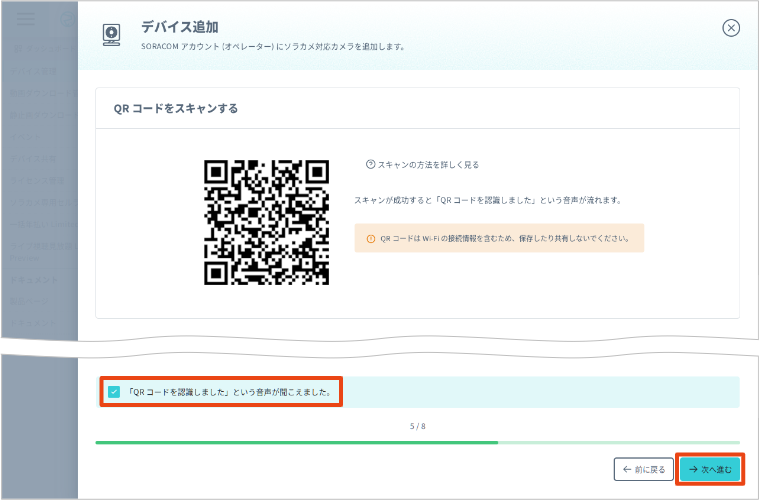Click the right arrow icon on 次へ進む

693,468
